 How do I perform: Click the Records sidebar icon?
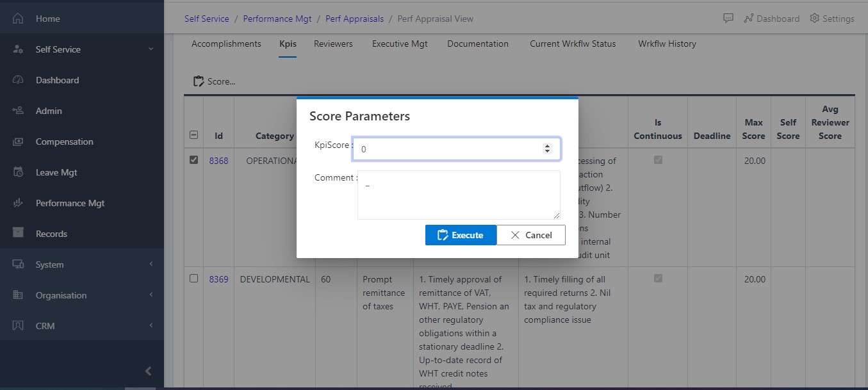[x=17, y=233]
